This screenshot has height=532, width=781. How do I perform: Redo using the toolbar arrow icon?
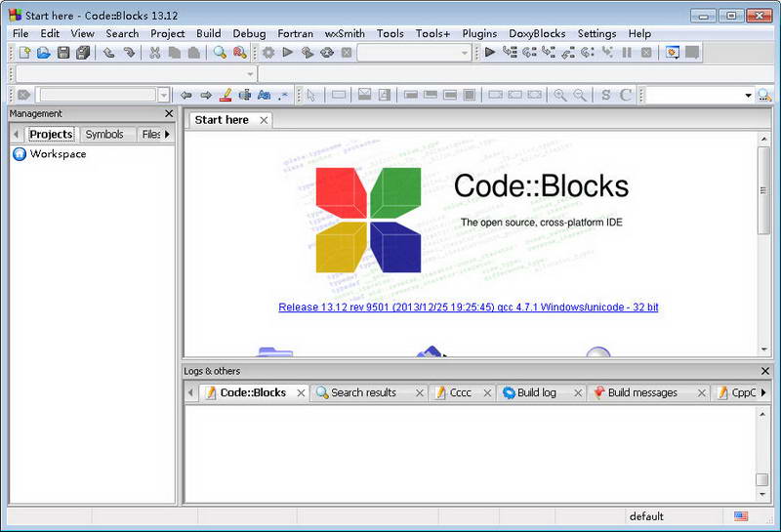[x=129, y=53]
